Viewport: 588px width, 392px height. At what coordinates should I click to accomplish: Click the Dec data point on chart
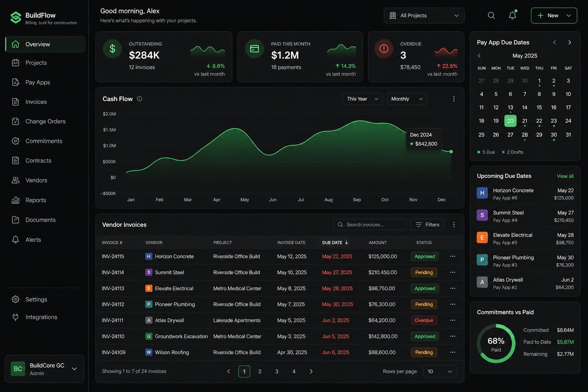[451, 152]
